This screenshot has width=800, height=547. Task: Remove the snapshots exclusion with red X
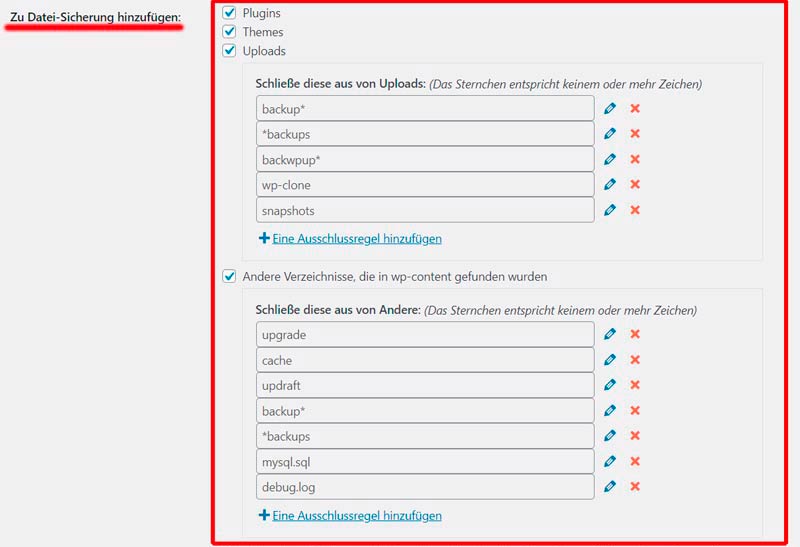635,210
